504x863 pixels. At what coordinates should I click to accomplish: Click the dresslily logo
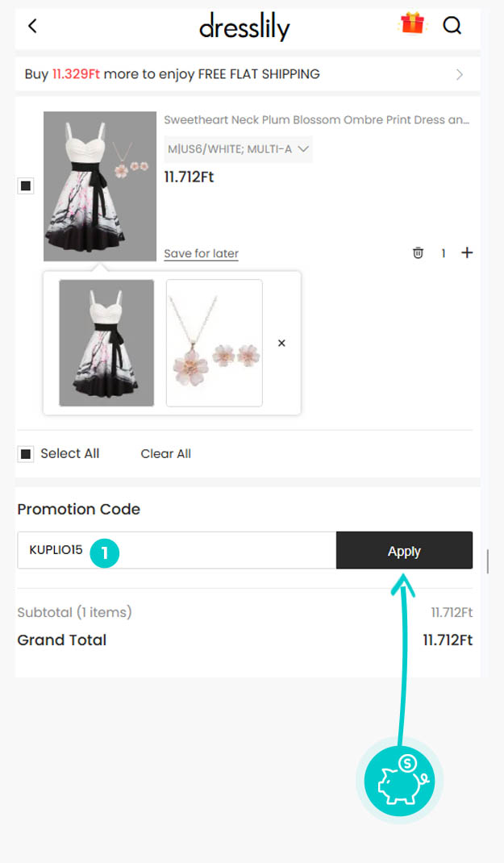(244, 27)
